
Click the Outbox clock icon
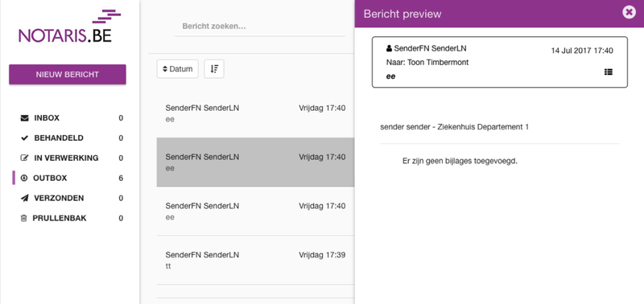point(24,178)
